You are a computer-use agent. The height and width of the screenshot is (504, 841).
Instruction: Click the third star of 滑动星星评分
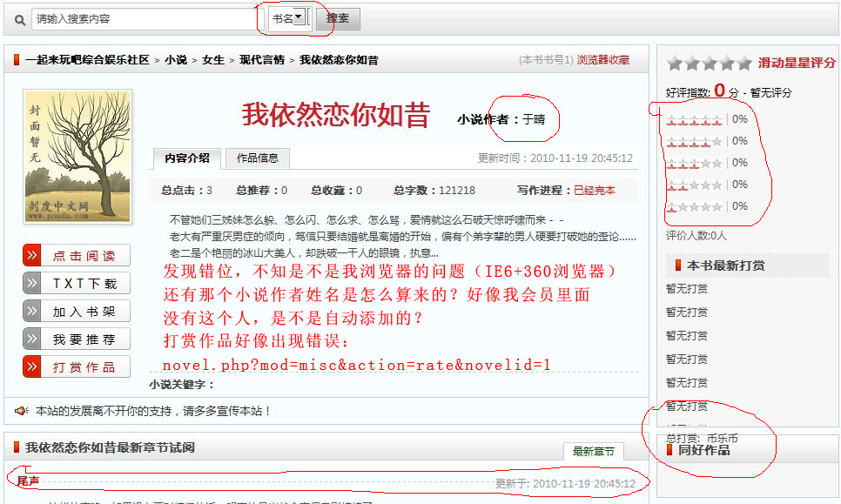coord(710,64)
